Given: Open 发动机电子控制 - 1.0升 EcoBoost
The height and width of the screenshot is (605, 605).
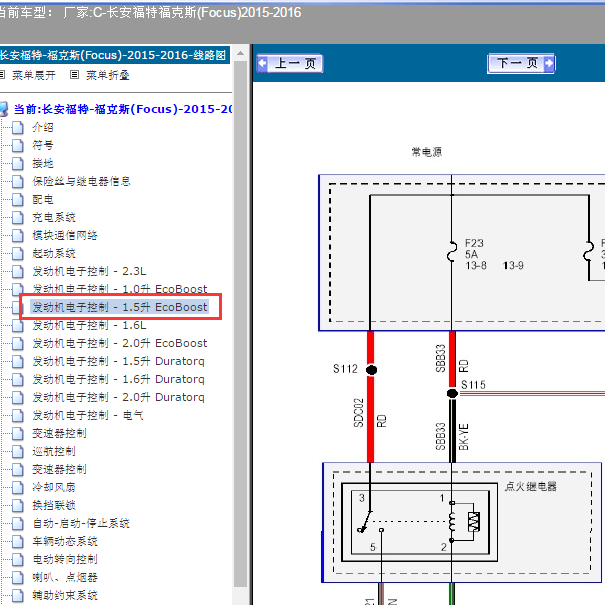Looking at the screenshot, I should (120, 289).
